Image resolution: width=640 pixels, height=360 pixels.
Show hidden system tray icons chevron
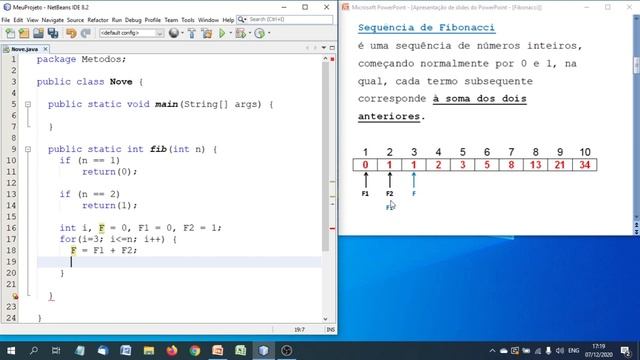[492, 351]
